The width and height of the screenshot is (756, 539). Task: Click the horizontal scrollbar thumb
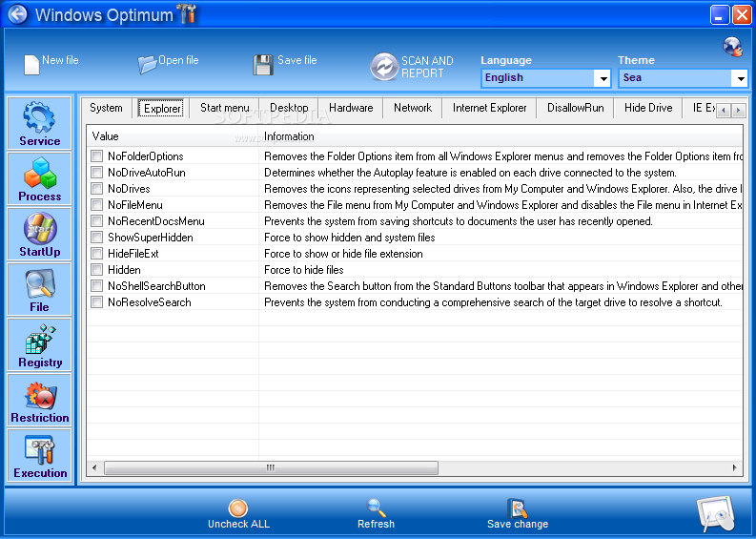[x=271, y=467]
